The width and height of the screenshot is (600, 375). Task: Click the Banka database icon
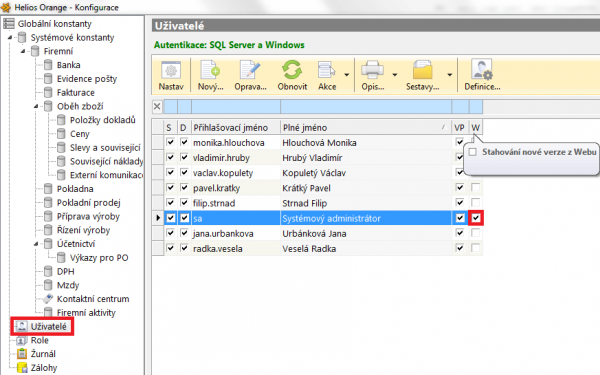click(48, 65)
